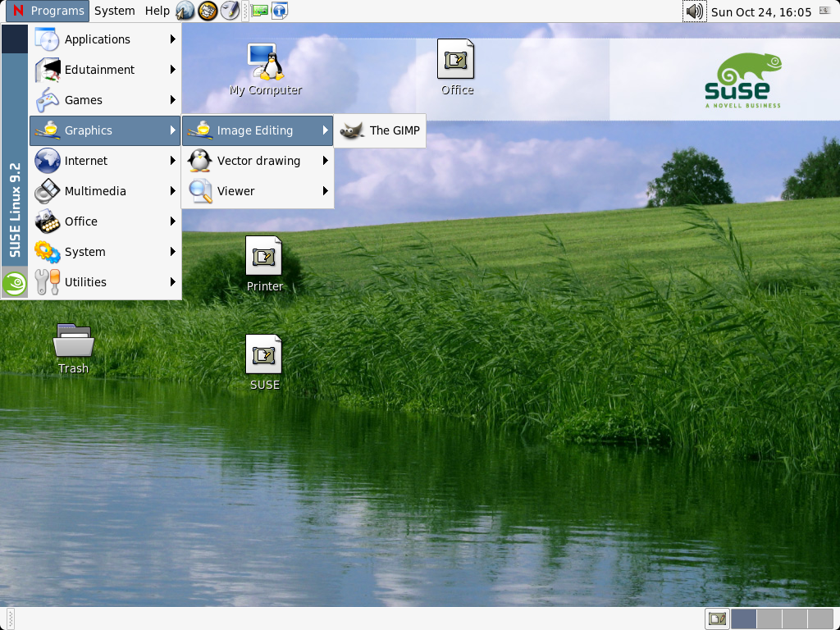840x630 pixels.
Task: Click the red Novell N icon
Action: point(18,11)
